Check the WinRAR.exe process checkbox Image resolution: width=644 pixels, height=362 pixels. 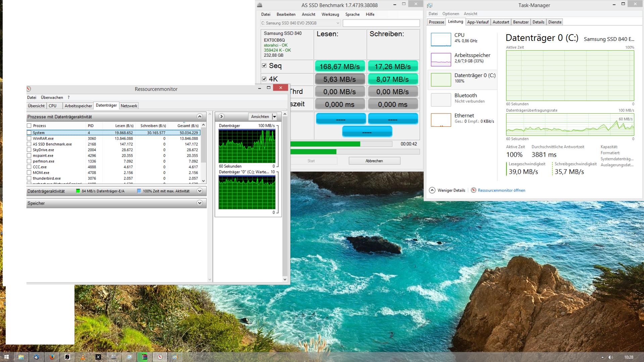click(29, 139)
